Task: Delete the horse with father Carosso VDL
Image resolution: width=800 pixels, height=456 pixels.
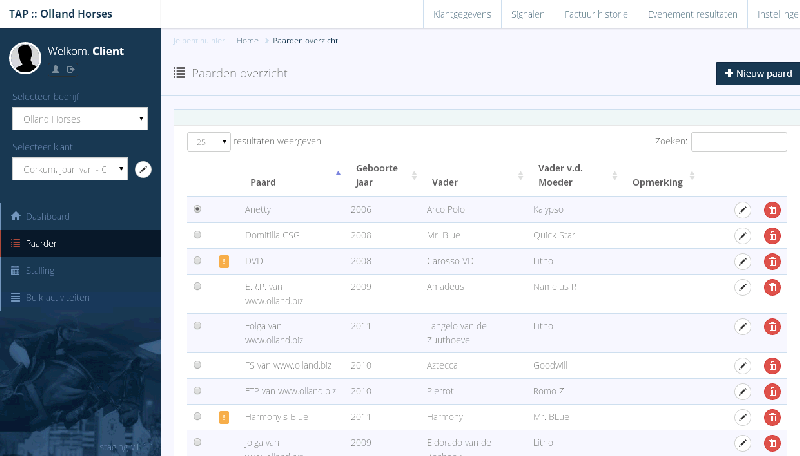Action: [772, 262]
